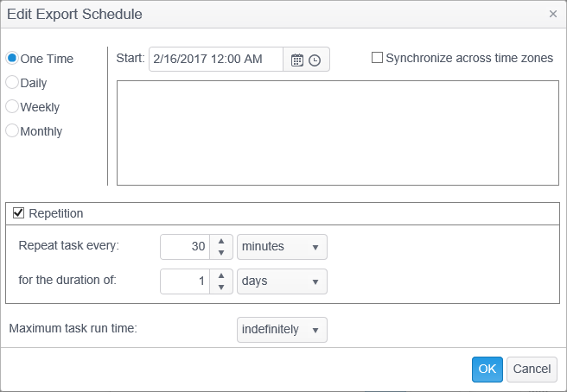Viewport: 567px width, 392px height.
Task: Choose the Weekly schedule option
Action: point(12,107)
